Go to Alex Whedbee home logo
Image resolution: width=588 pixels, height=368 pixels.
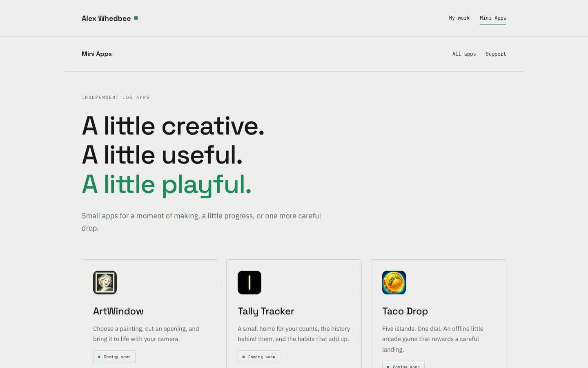[x=110, y=18]
